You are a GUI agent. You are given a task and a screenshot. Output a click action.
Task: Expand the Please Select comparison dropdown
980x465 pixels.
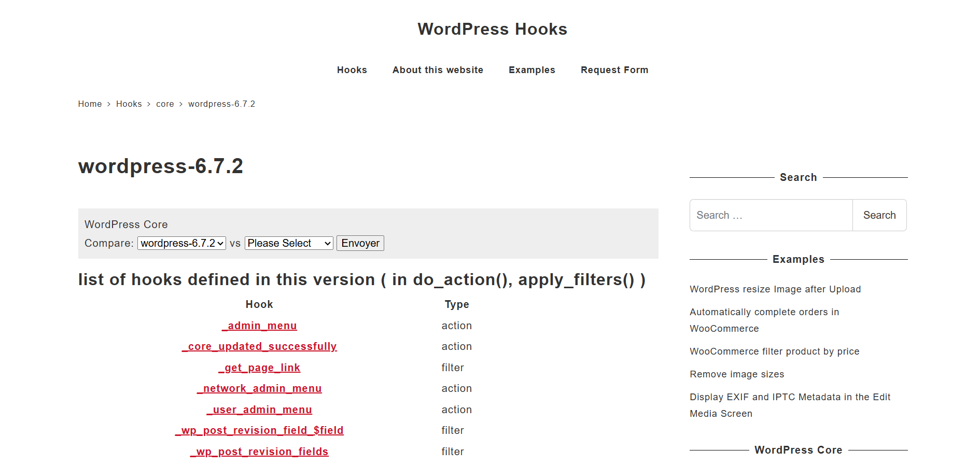coord(289,243)
